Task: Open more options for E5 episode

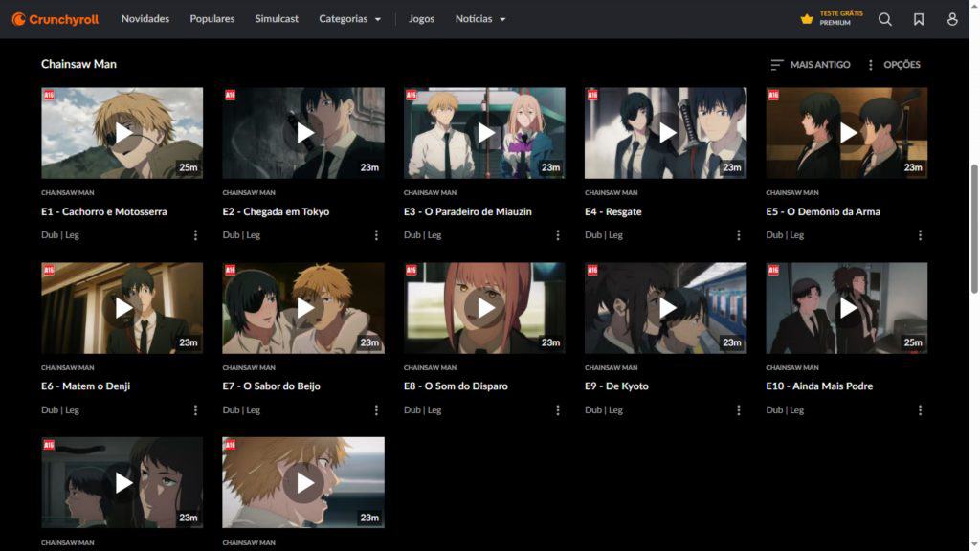Action: 920,235
